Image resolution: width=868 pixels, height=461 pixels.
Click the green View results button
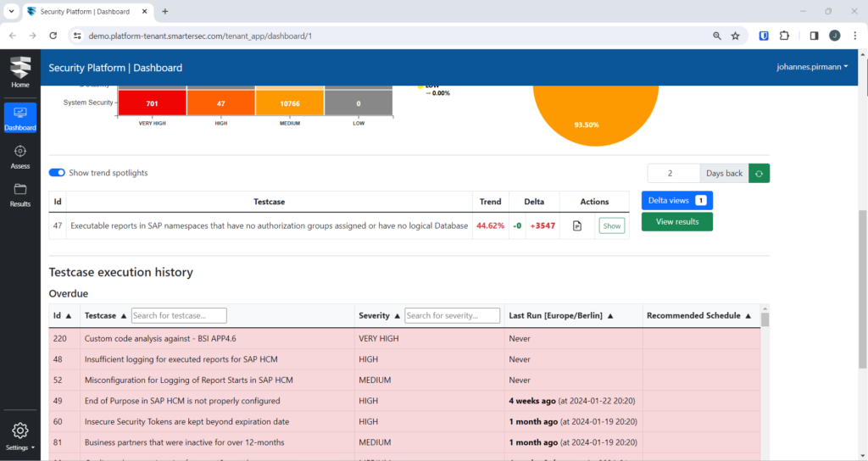tap(677, 222)
